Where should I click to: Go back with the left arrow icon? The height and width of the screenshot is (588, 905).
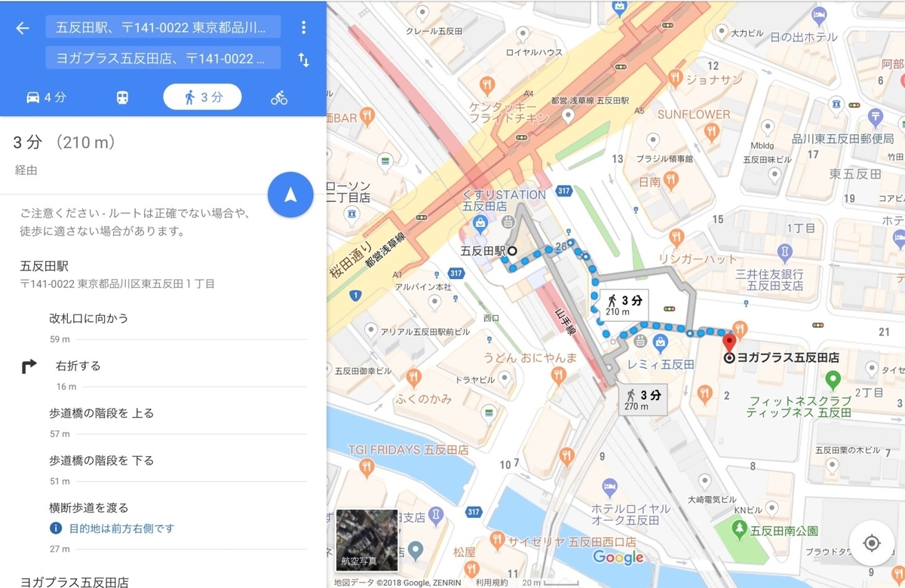23,28
